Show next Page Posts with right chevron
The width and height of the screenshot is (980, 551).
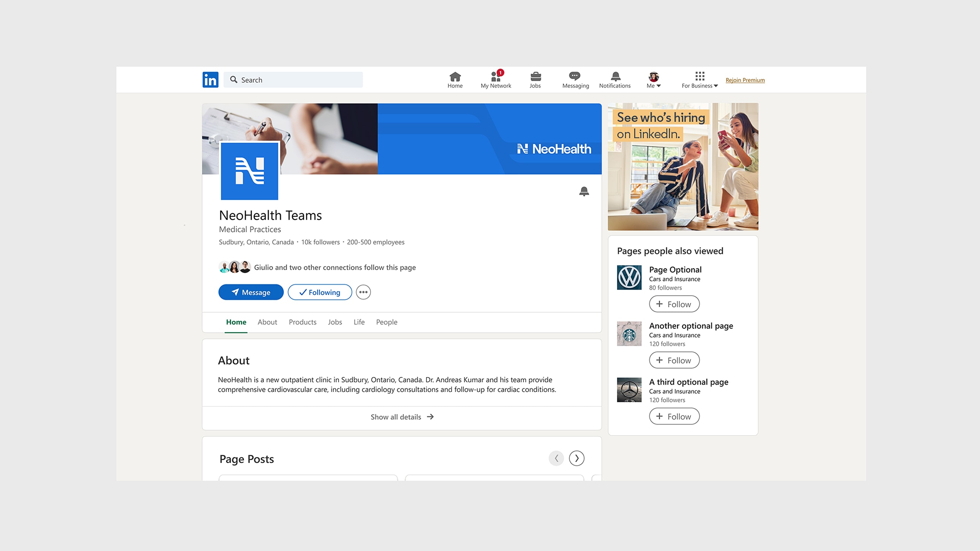[576, 458]
